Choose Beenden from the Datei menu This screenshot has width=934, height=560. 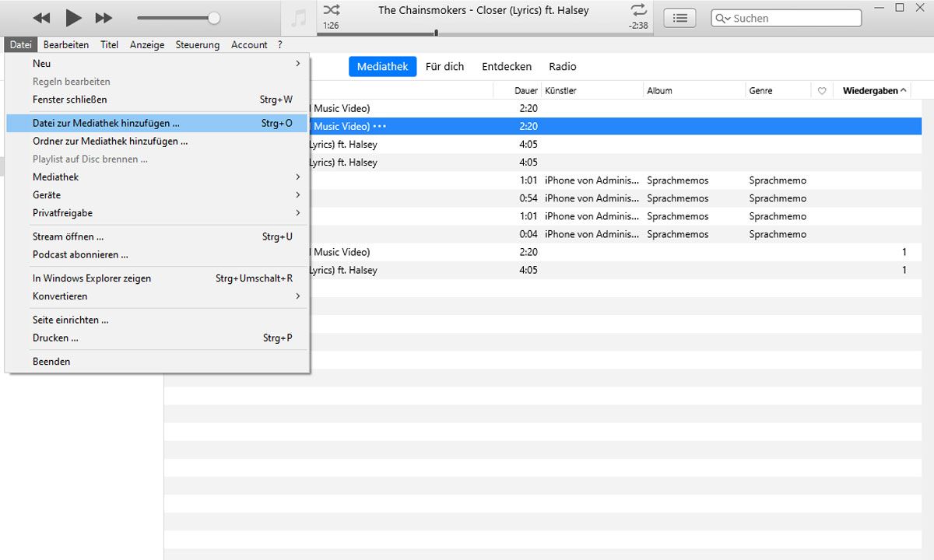51,362
